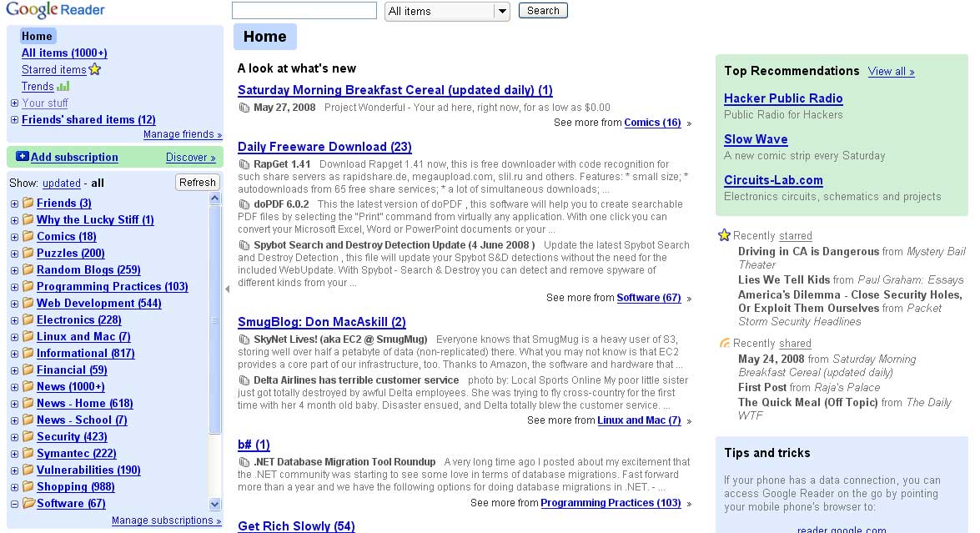See more from Comics (16)
The height and width of the screenshot is (533, 980).
tap(652, 123)
